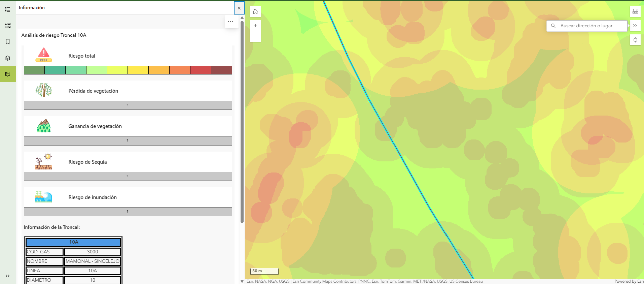Screen dimensions: 644x284
Task: Select the 'Riesgo de inundación' label
Action: click(x=93, y=197)
